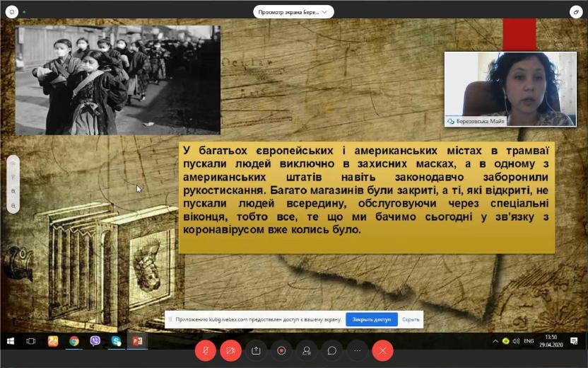588x368 pixels.
Task: Zoom in on the shared screen
Action: pyautogui.click(x=13, y=191)
